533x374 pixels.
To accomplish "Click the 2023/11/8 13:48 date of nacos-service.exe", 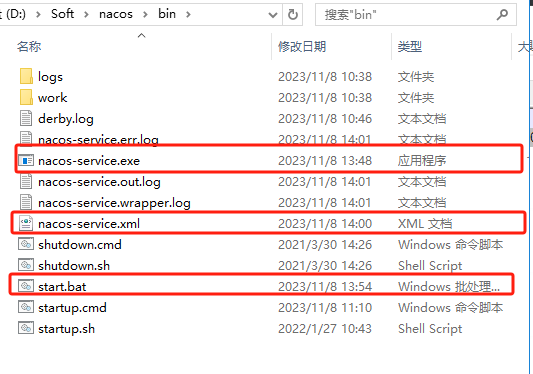I will pyautogui.click(x=325, y=160).
